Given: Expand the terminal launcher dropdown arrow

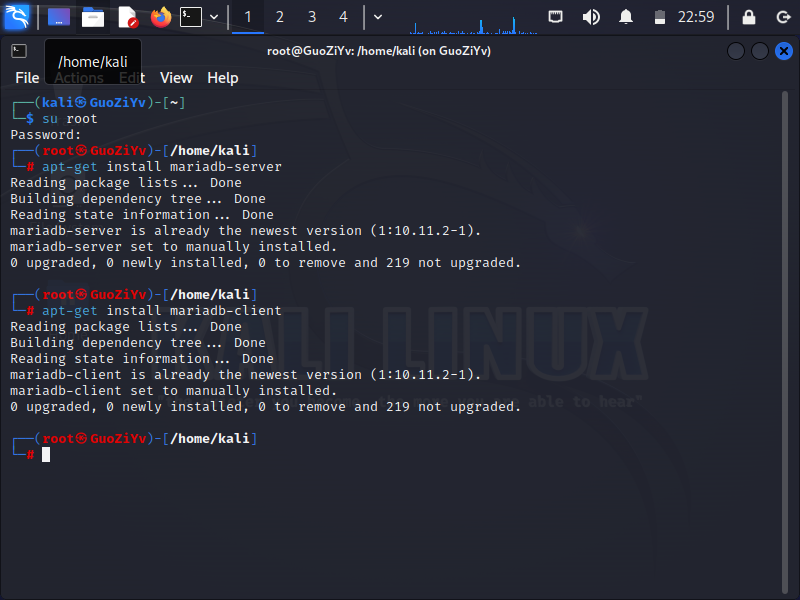Looking at the screenshot, I should click(214, 17).
